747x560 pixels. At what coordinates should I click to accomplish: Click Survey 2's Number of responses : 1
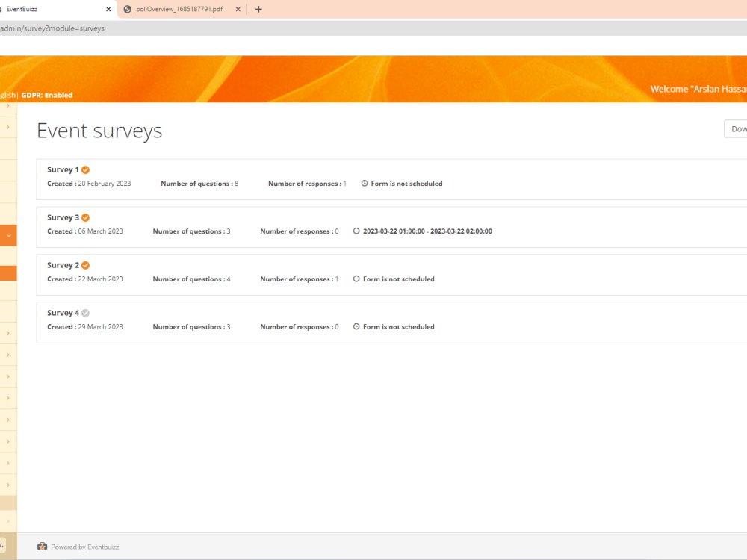coord(300,279)
